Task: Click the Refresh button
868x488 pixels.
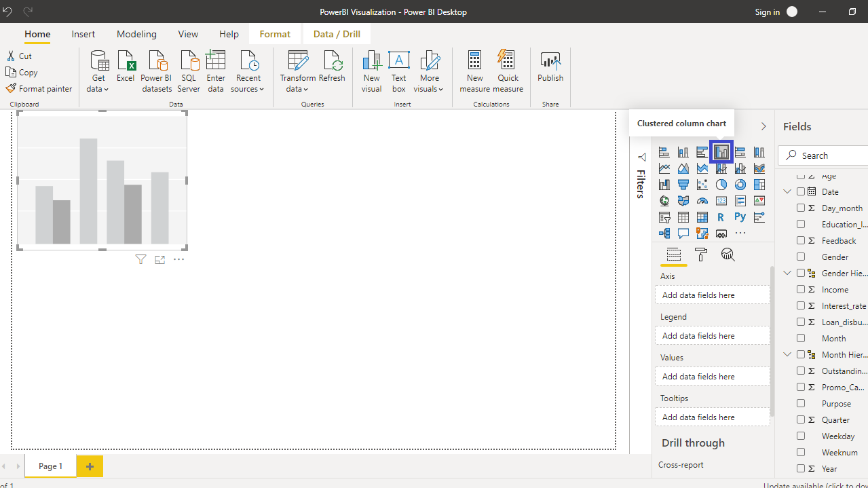Action: coord(332,67)
